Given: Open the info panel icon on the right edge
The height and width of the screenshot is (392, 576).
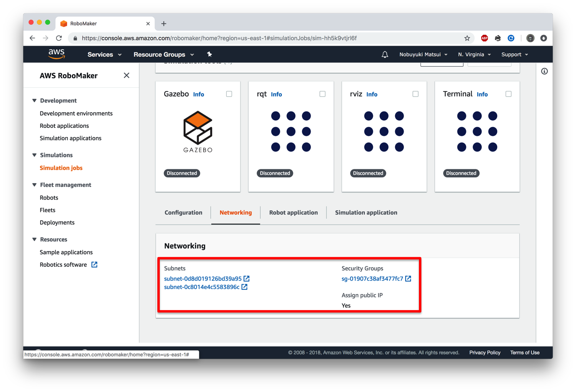Looking at the screenshot, I should pos(544,71).
